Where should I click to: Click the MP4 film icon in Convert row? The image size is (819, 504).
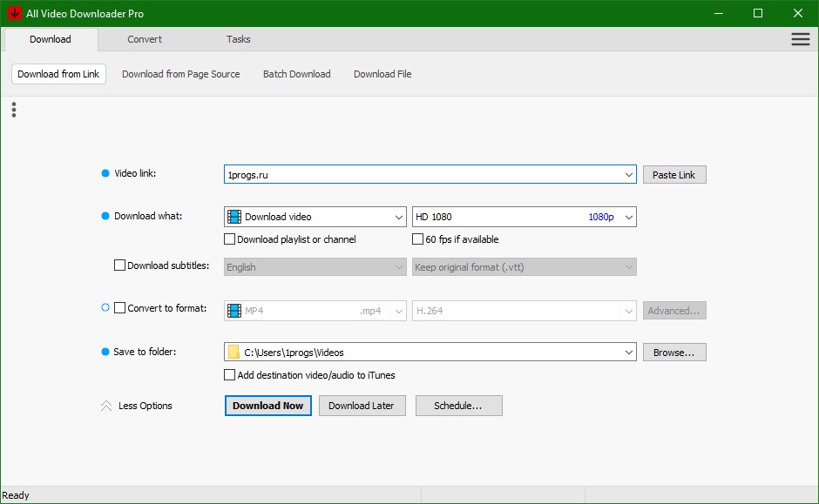point(232,310)
